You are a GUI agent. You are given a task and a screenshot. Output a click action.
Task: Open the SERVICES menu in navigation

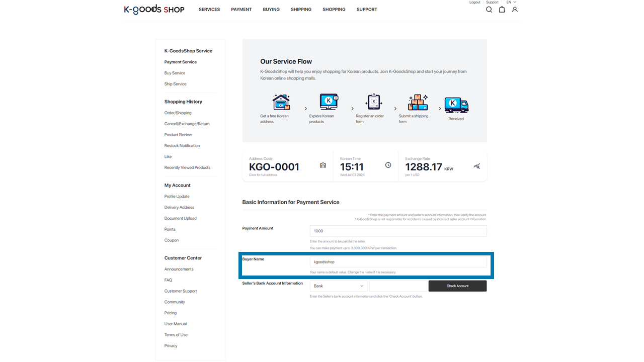(209, 10)
